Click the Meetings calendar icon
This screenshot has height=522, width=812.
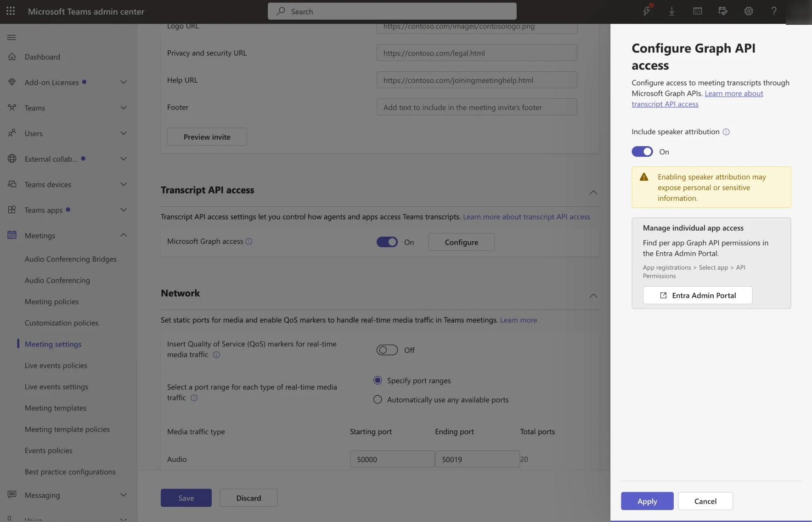pyautogui.click(x=12, y=235)
